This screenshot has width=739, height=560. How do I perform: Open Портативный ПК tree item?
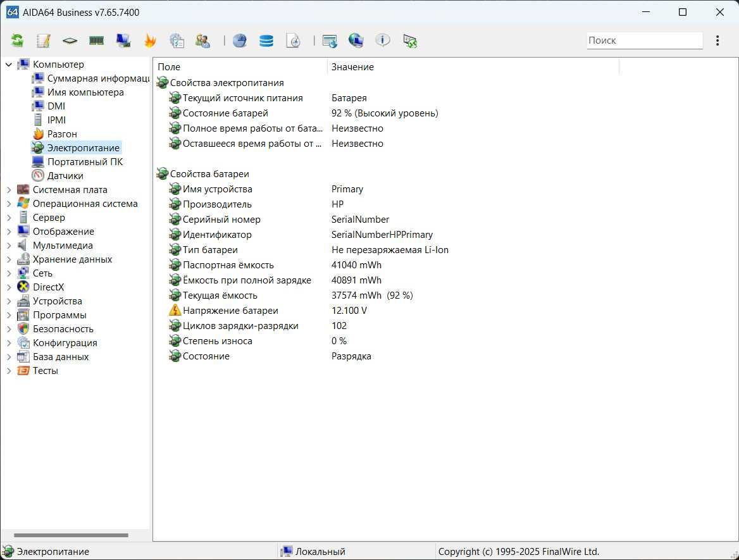[x=85, y=162]
